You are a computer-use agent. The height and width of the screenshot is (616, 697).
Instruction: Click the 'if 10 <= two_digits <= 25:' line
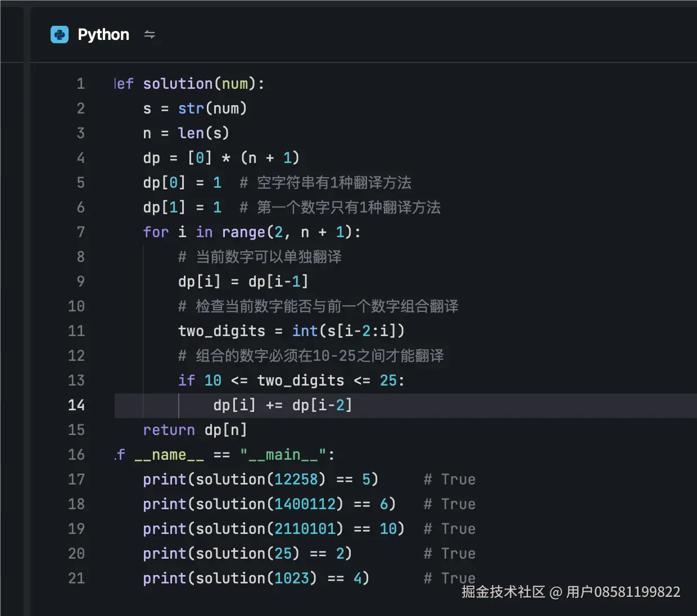pyautogui.click(x=291, y=381)
